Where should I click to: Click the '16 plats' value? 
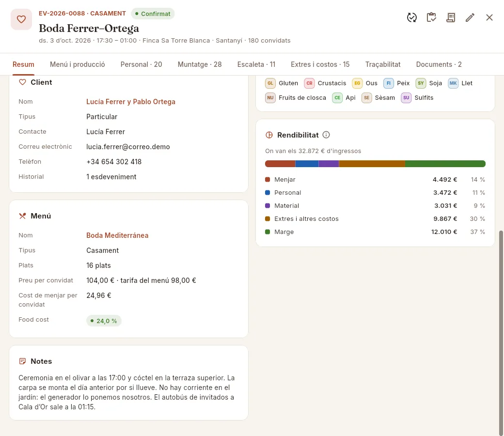click(x=98, y=265)
